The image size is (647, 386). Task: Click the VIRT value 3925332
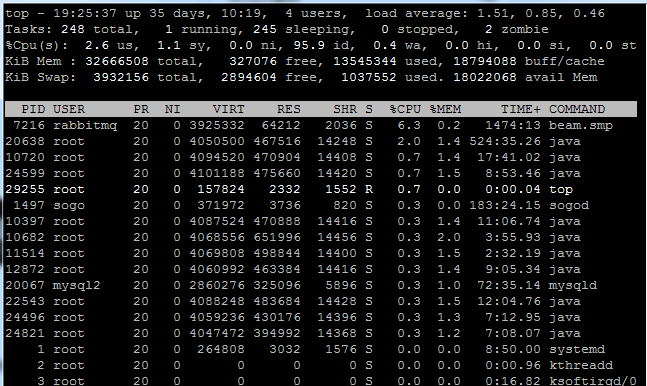pos(217,125)
